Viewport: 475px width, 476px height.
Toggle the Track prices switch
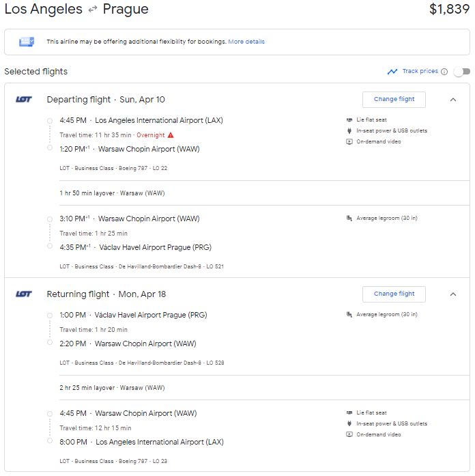coord(461,72)
